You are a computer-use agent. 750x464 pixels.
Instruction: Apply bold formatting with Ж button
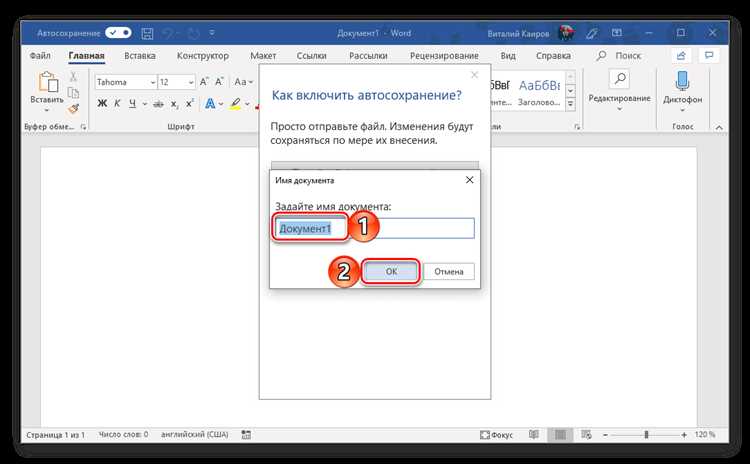tap(102, 103)
